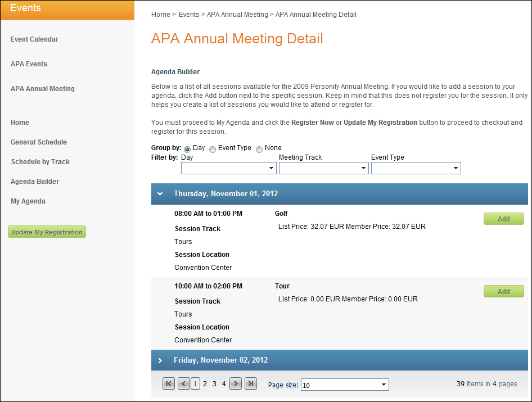Viewport: 532px width, 402px height.
Task: Click '08:00 AM to 01:00 PM' time
Action: [x=208, y=214]
